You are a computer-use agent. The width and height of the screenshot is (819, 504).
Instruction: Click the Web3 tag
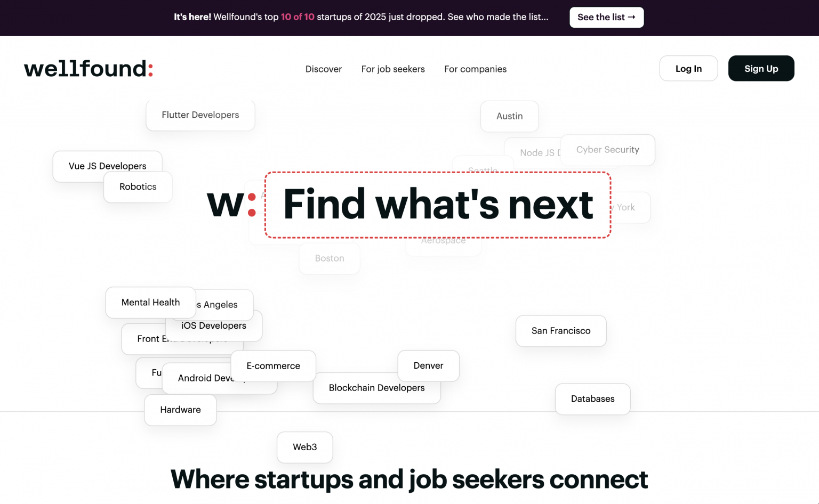[x=304, y=448]
